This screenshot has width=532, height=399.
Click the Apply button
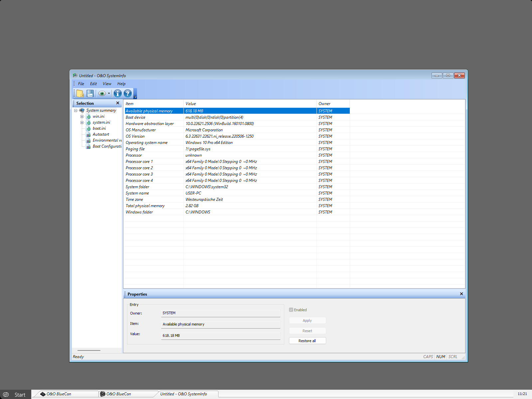coord(307,321)
